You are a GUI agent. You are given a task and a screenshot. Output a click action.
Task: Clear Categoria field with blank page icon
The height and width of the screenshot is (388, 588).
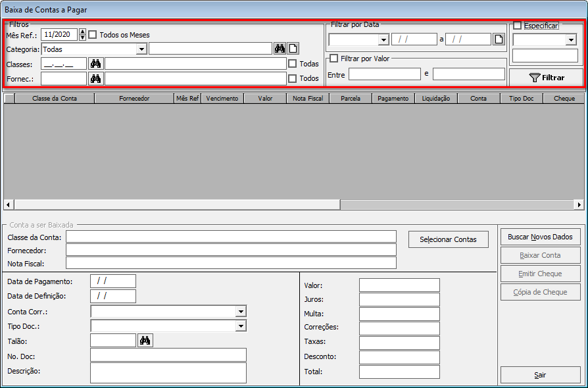point(293,49)
